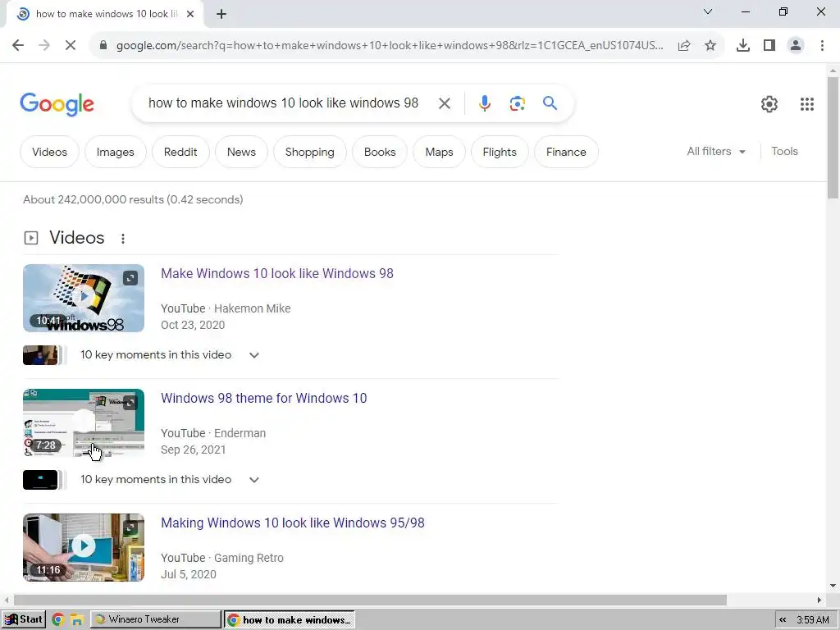840x630 pixels.
Task: Bookmark this page with the star
Action: pyautogui.click(x=710, y=46)
